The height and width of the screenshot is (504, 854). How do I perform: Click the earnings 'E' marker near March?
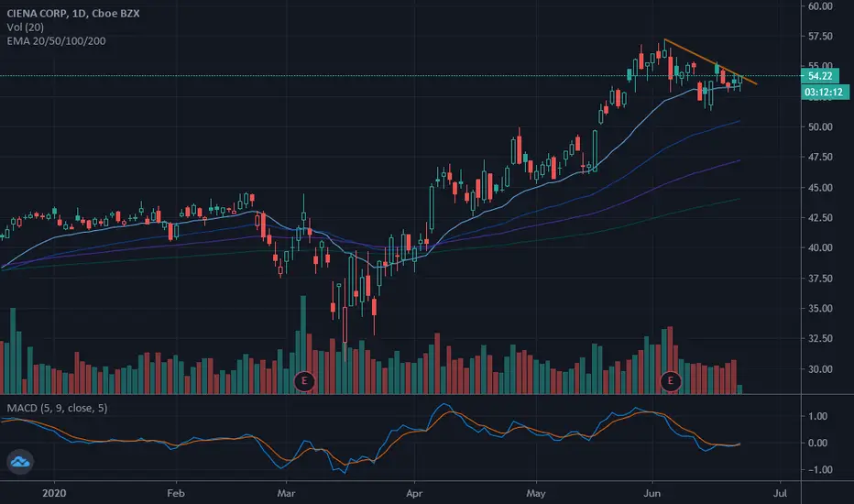tap(304, 380)
